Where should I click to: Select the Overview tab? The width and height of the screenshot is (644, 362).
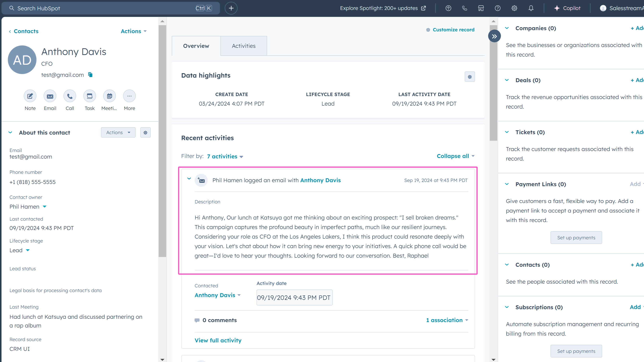coord(196,46)
